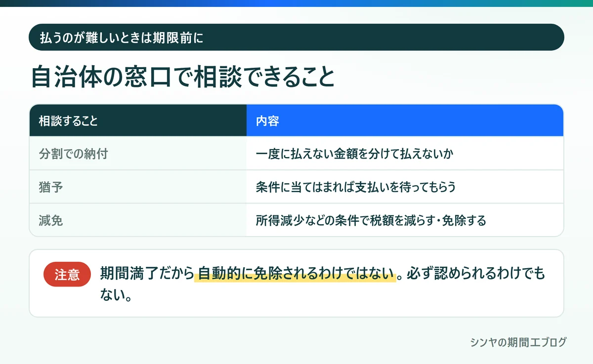The height and width of the screenshot is (364, 593).
Task: Select the table cell '猶予'
Action: 138,187
